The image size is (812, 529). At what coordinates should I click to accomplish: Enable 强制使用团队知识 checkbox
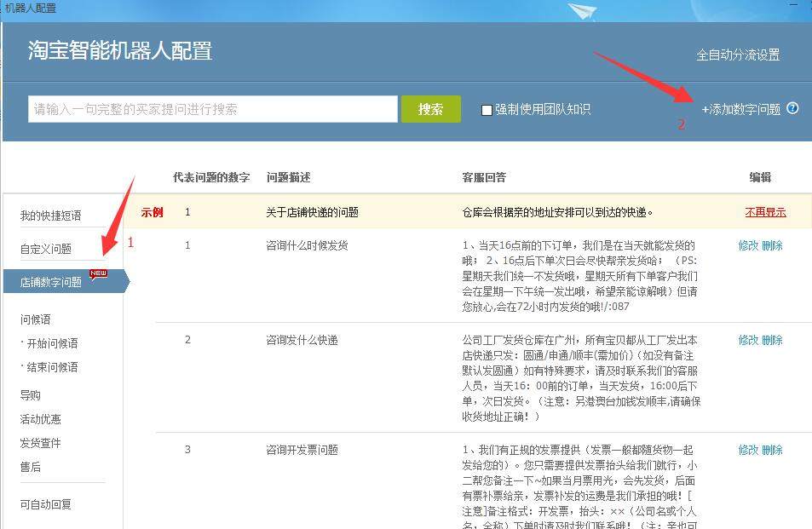[487, 110]
